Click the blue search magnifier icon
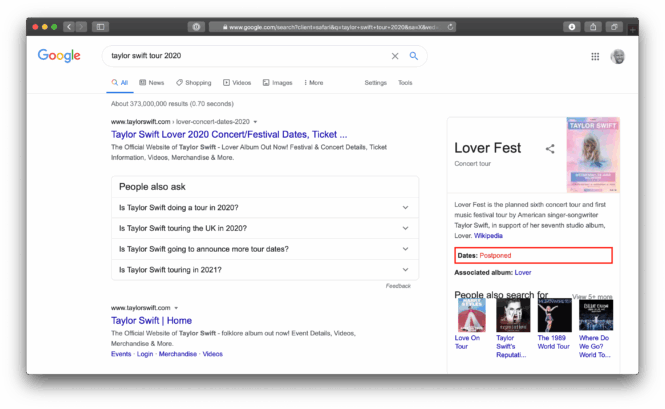The height and width of the screenshot is (409, 665). (x=413, y=56)
